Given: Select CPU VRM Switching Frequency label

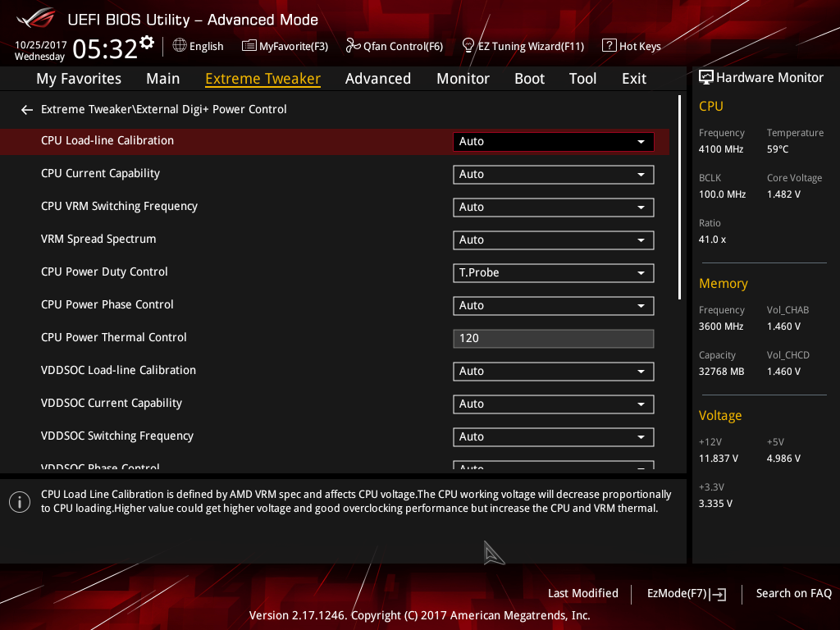Looking at the screenshot, I should 119,206.
